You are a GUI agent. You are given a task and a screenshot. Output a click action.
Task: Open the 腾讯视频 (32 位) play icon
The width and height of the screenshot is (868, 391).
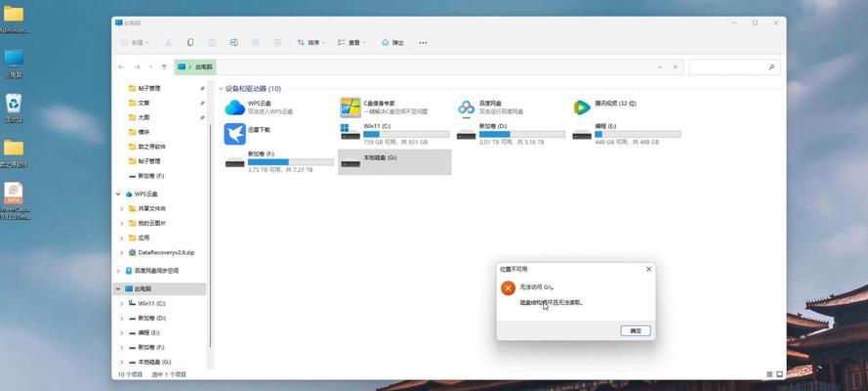pos(582,108)
